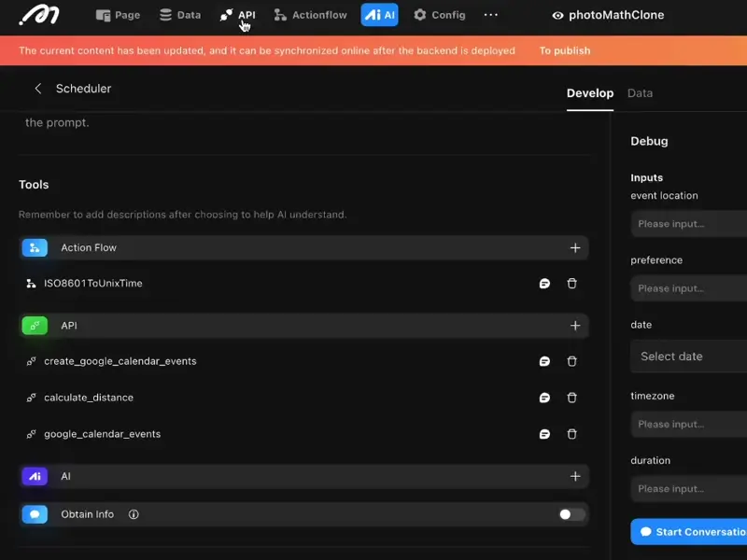The image size is (747, 560).
Task: Add a new AI tool
Action: pos(575,476)
